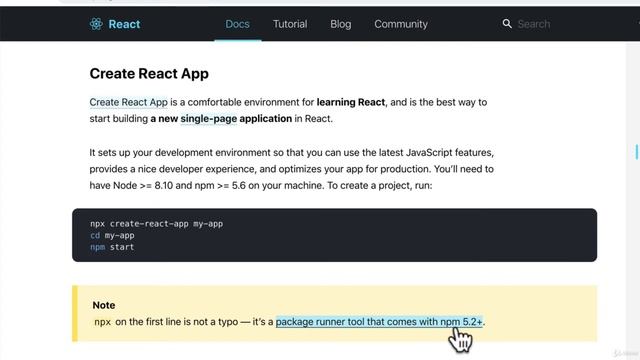Viewport: 640px width, 360px height.
Task: Open the Community page
Action: pyautogui.click(x=401, y=24)
